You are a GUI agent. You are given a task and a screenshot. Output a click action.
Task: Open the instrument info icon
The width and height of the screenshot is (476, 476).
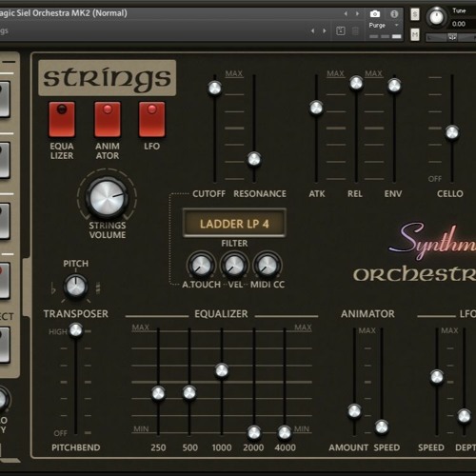click(394, 14)
